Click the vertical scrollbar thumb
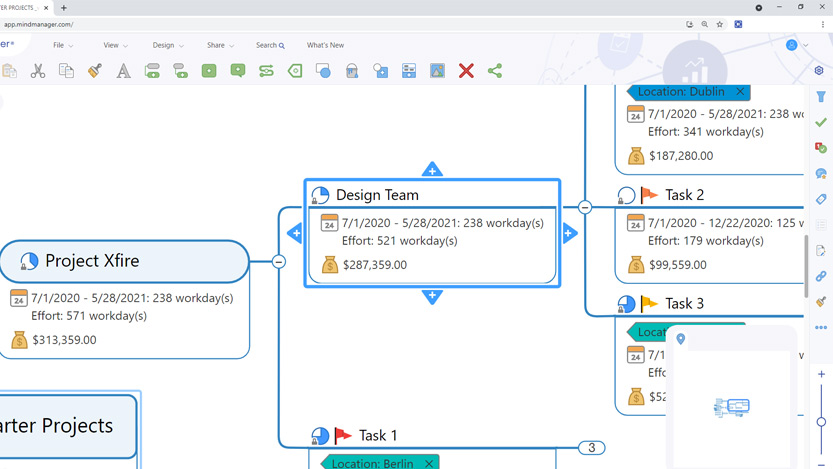833x469 pixels. click(806, 266)
